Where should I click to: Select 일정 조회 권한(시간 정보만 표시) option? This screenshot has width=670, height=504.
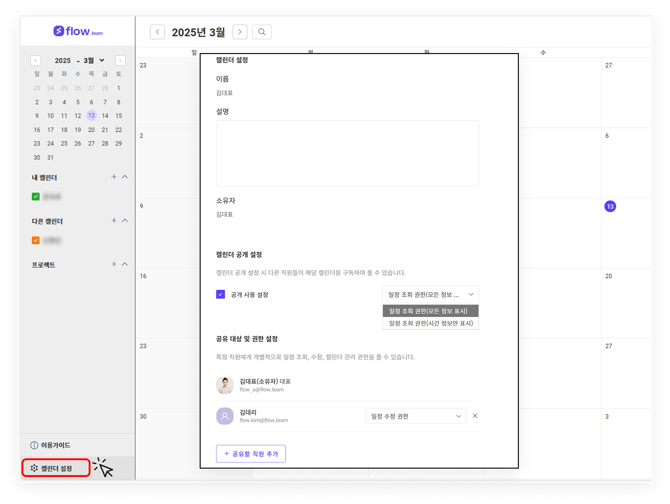tap(430, 324)
